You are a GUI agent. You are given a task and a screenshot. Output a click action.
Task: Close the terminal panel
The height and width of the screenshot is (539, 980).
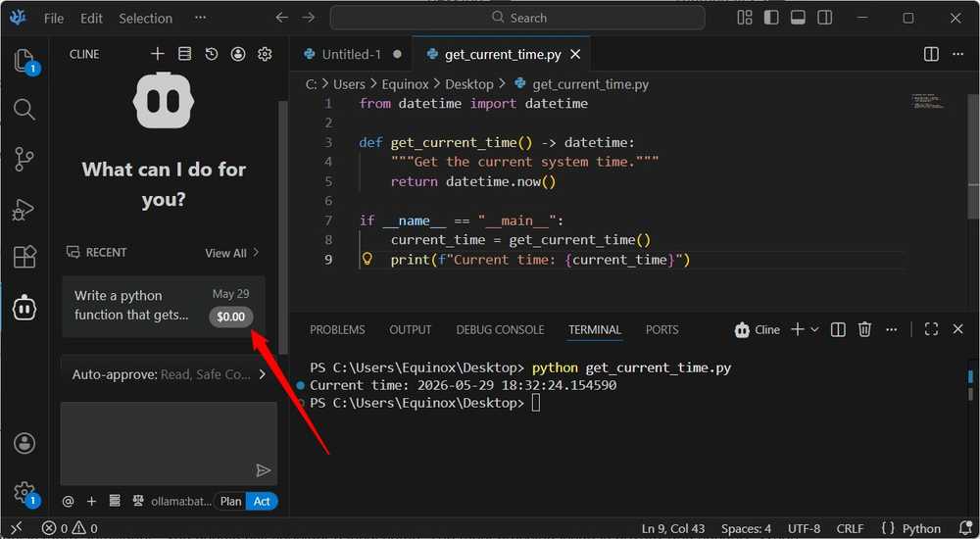click(957, 329)
